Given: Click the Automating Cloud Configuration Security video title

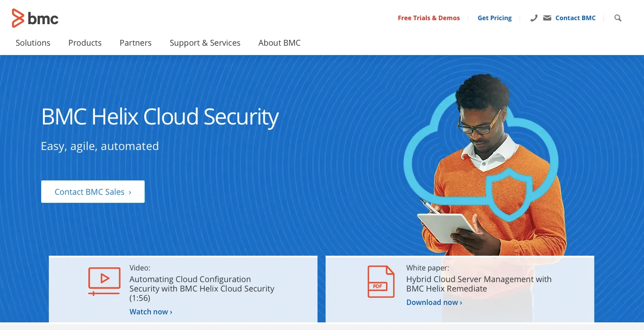Looking at the screenshot, I should [202, 289].
